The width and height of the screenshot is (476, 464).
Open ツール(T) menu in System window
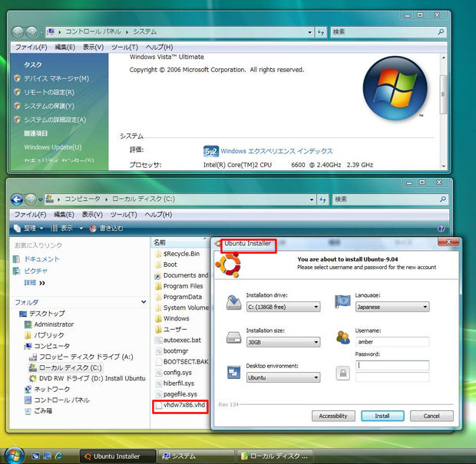[x=124, y=48]
